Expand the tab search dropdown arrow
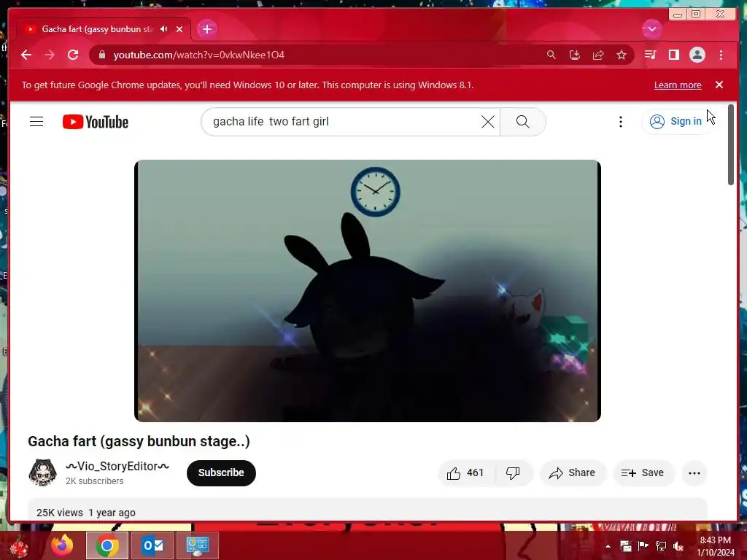 651,29
